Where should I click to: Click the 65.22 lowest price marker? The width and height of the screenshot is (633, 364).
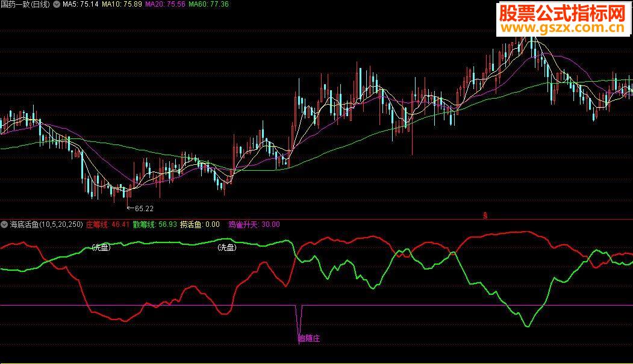[x=140, y=208]
